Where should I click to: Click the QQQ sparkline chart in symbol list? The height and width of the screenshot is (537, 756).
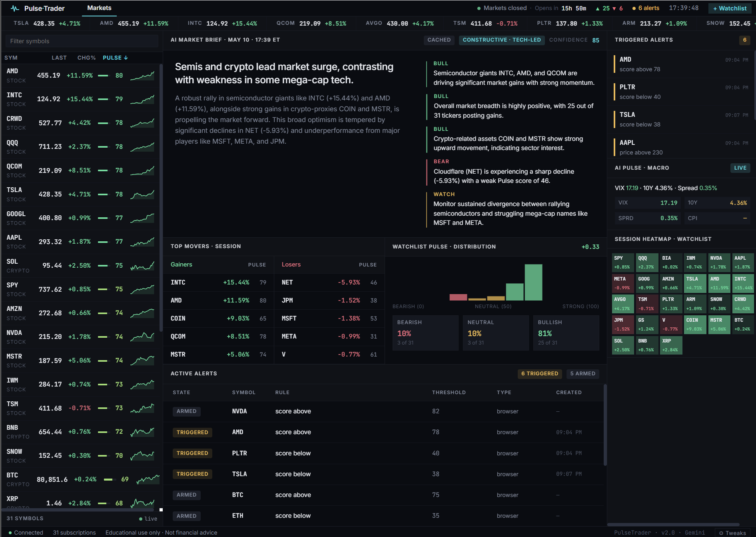[142, 147]
